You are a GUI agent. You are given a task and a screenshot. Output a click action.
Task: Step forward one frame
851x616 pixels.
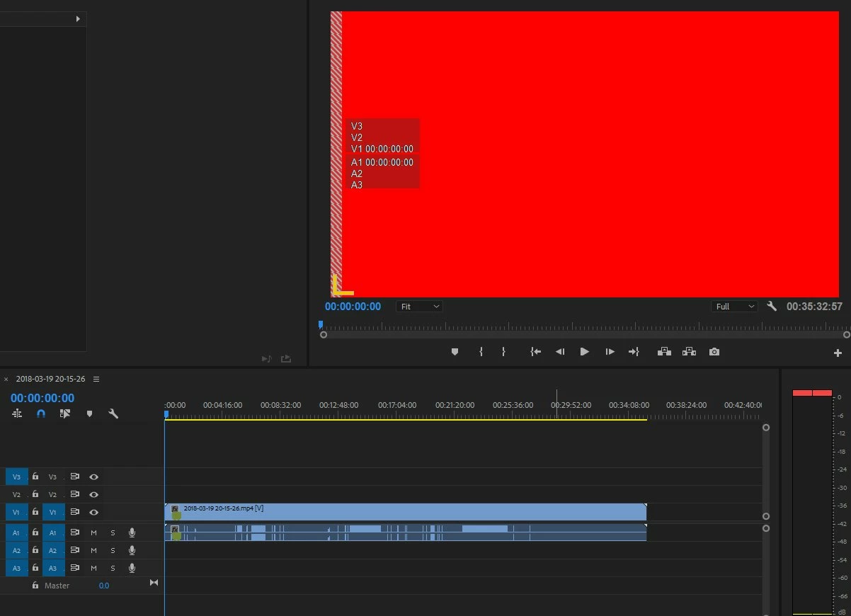pyautogui.click(x=610, y=352)
